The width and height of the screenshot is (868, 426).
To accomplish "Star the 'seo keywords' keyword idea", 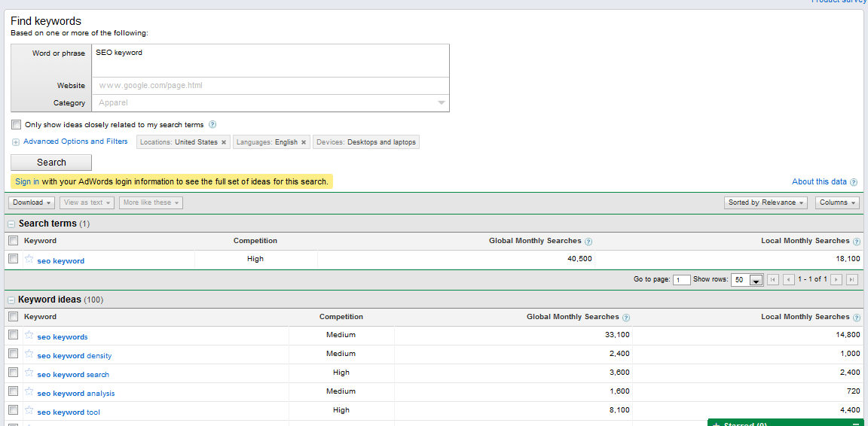I will click(x=29, y=336).
